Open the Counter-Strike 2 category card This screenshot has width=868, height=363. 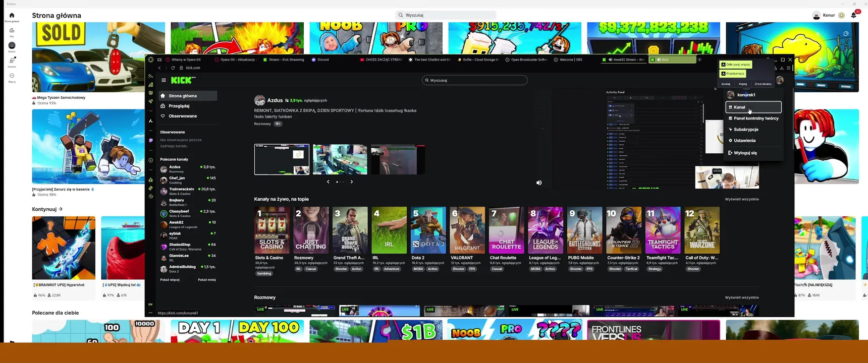tap(624, 230)
